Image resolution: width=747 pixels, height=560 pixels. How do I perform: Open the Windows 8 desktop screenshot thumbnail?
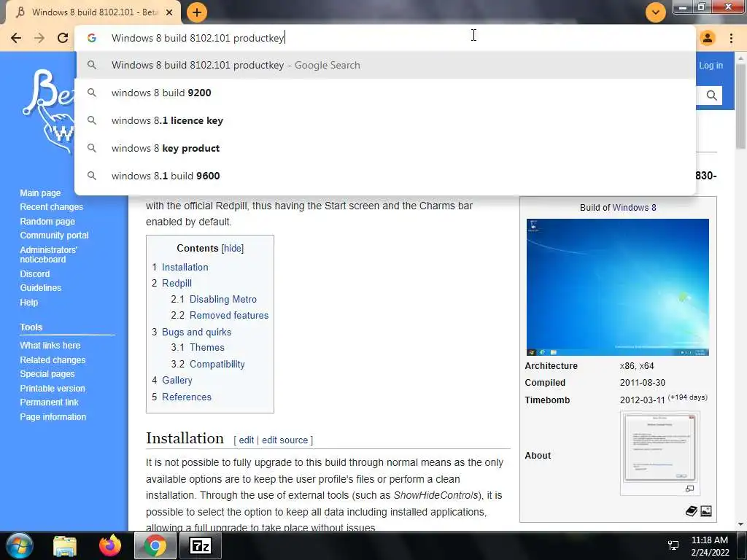tap(617, 287)
